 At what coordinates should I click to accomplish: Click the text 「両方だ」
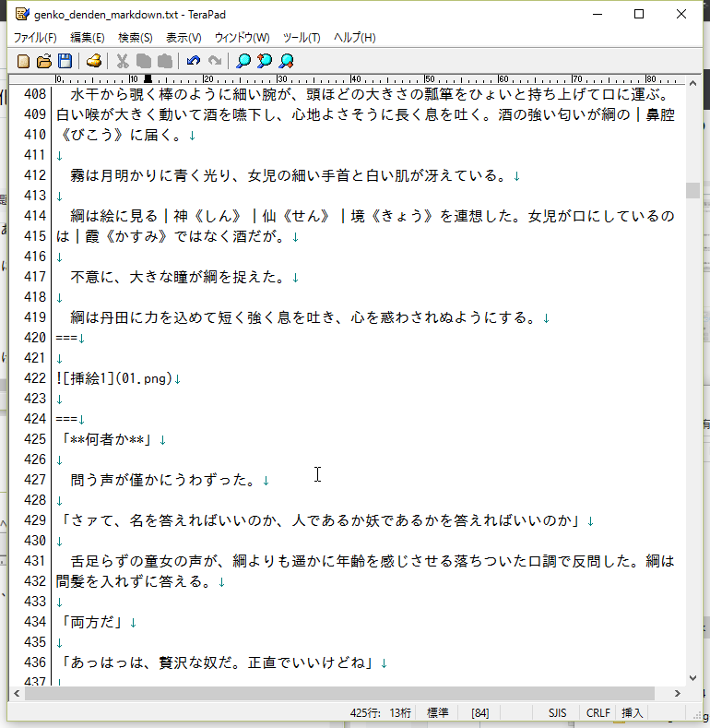(x=92, y=622)
